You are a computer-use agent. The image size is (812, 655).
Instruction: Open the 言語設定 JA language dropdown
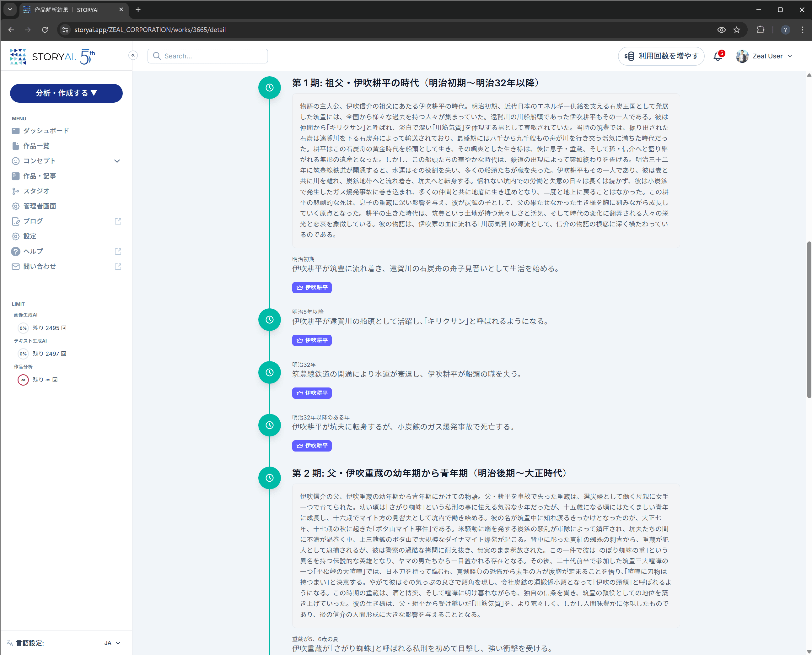(x=112, y=643)
